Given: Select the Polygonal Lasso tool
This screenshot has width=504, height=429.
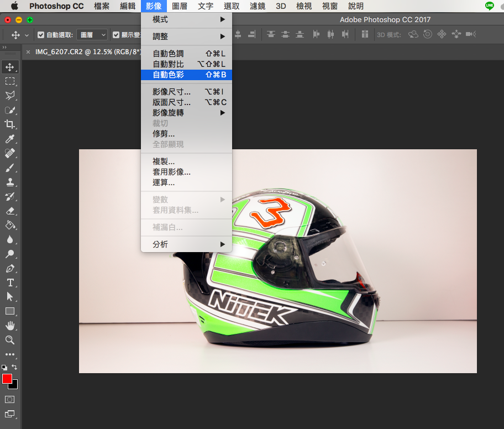Looking at the screenshot, I should click(9, 95).
